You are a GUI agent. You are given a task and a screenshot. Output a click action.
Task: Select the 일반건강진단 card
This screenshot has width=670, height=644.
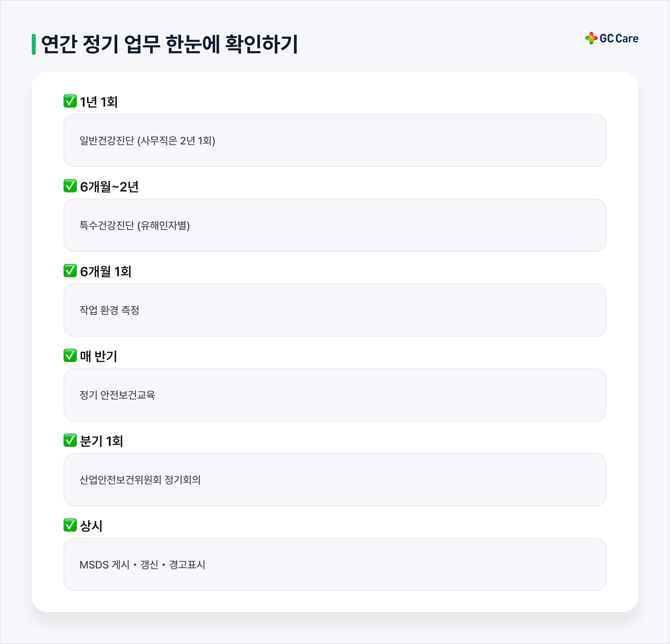click(x=335, y=140)
